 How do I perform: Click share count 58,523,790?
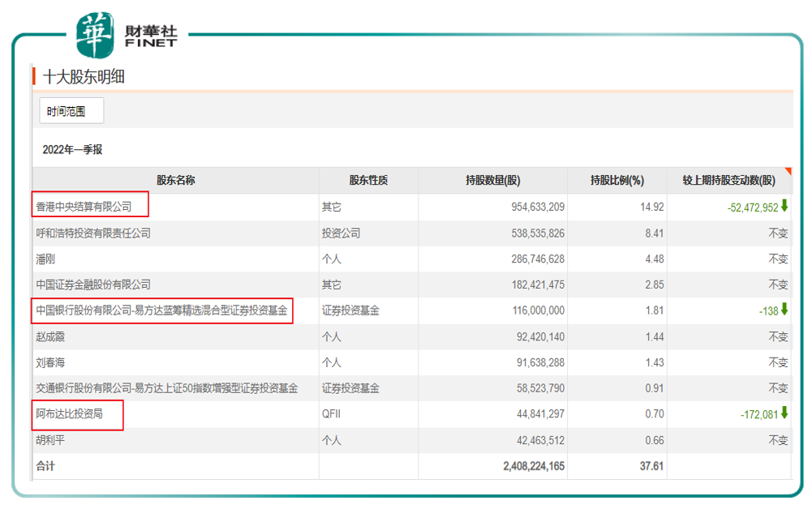[x=540, y=388]
